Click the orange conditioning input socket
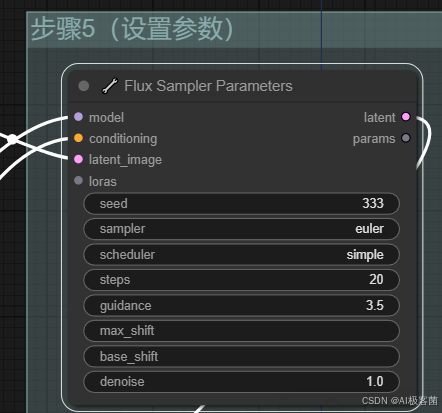Screen dimensions: 442x413 click(x=78, y=138)
